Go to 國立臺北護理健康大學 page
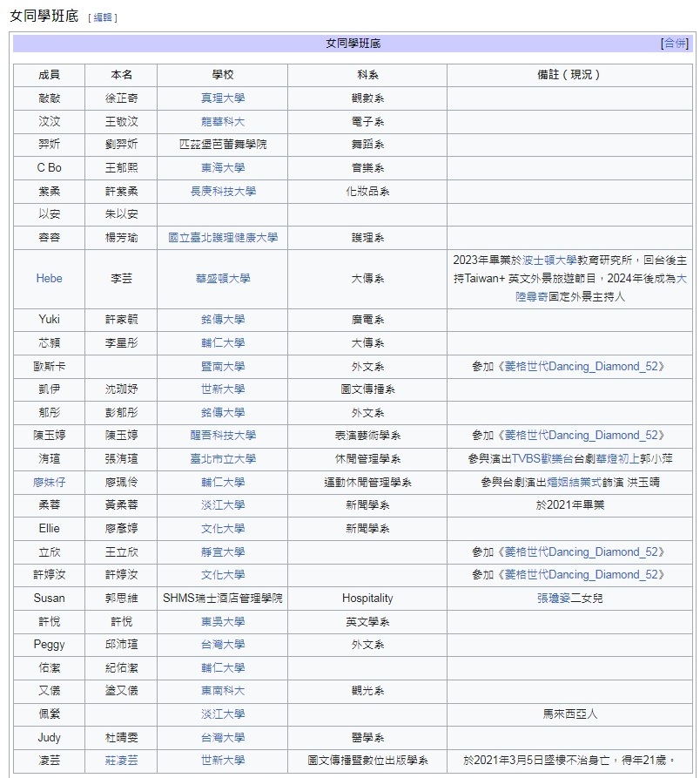This screenshot has height=778, width=700. (x=223, y=237)
